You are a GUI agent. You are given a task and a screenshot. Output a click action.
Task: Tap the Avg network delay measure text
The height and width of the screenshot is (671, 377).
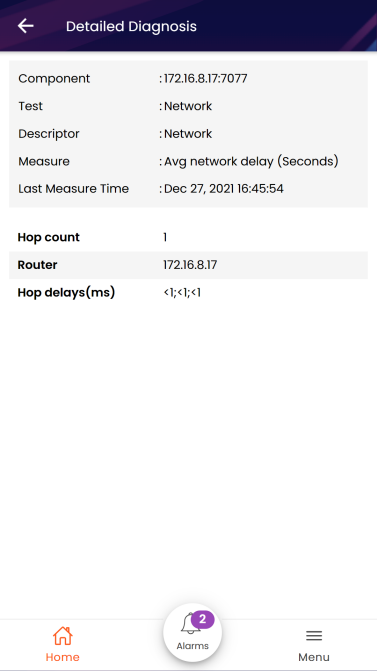point(251,162)
